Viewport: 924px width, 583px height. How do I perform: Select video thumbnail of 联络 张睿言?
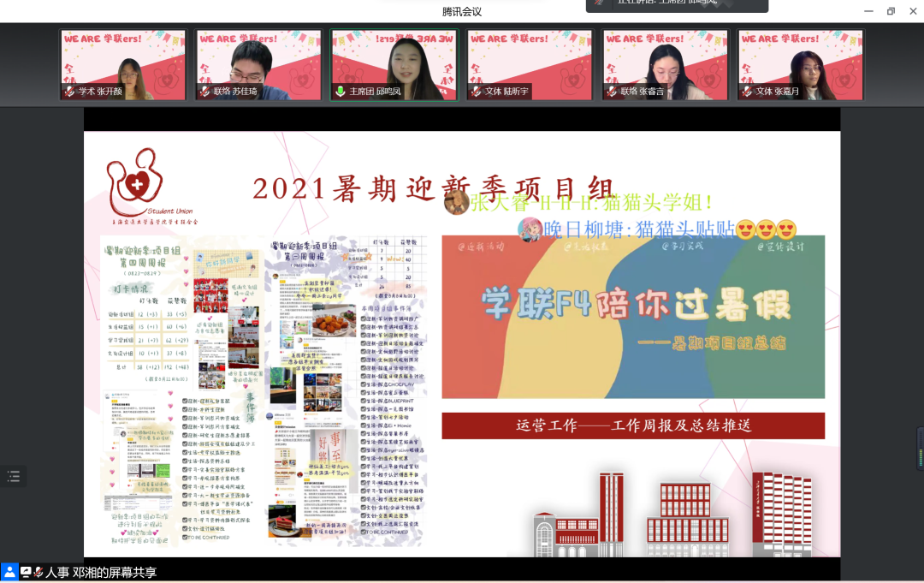665,64
